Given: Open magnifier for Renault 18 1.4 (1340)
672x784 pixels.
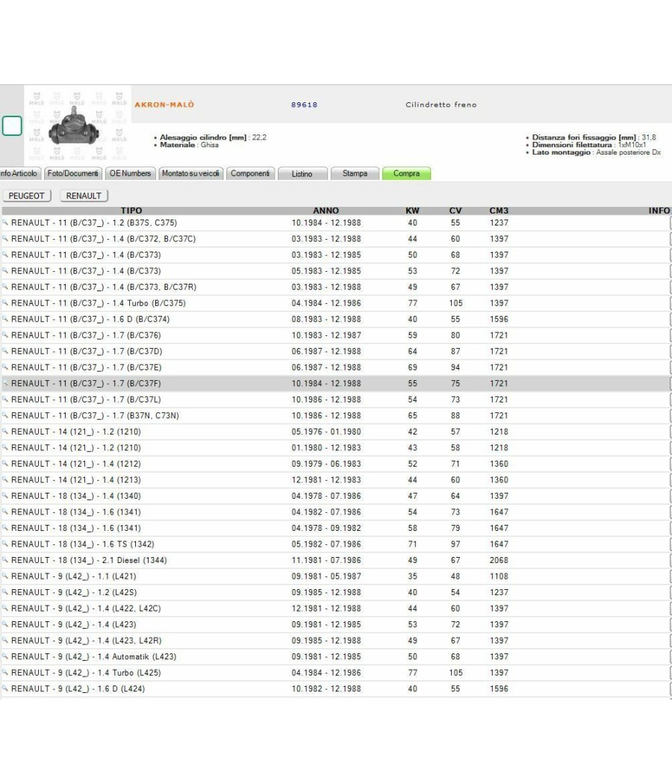Looking at the screenshot, I should tap(5, 495).
